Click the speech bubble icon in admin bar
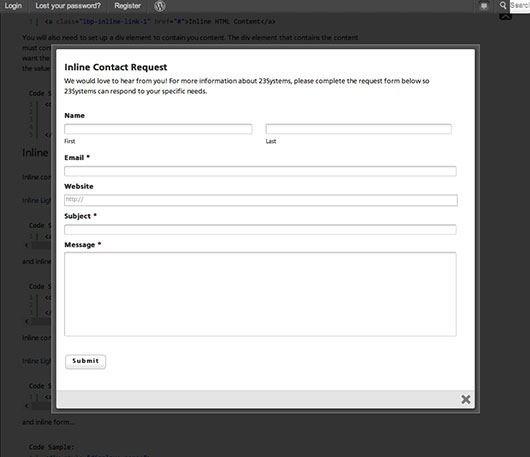Image resolution: width=530 pixels, height=457 pixels. (484, 6)
